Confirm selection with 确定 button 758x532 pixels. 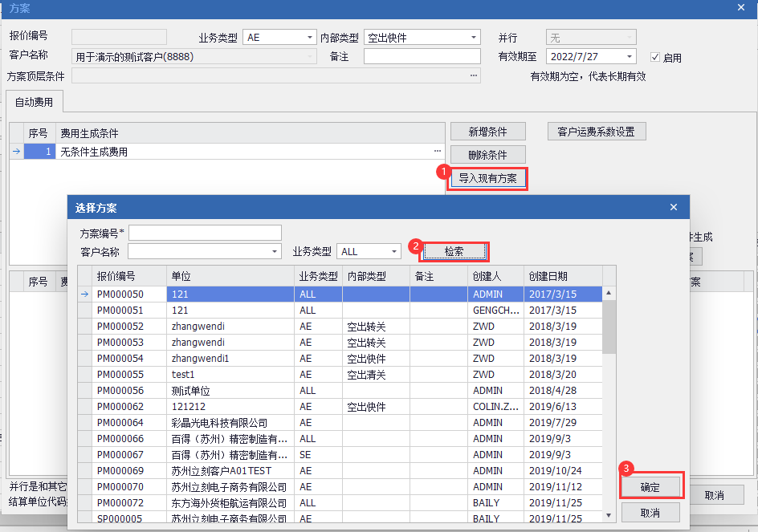[650, 486]
